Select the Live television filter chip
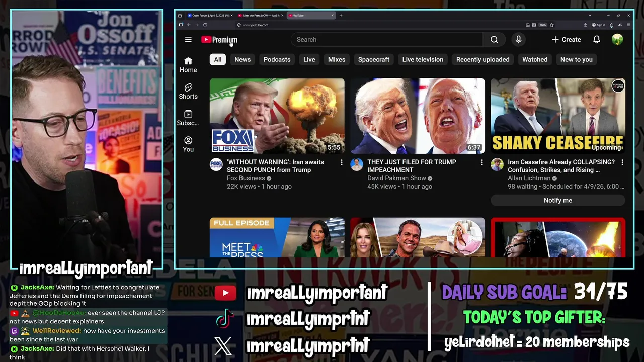The height and width of the screenshot is (362, 644). tap(423, 59)
